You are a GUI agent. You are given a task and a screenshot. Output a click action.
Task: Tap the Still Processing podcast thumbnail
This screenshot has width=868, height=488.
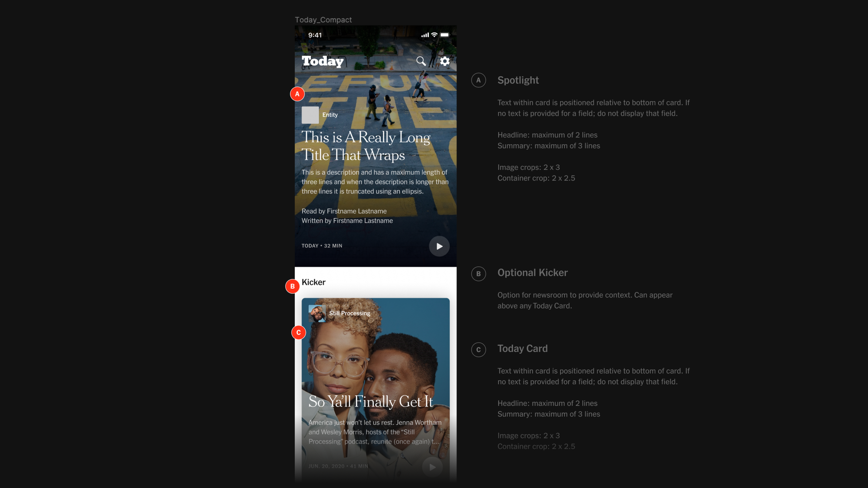pos(317,313)
